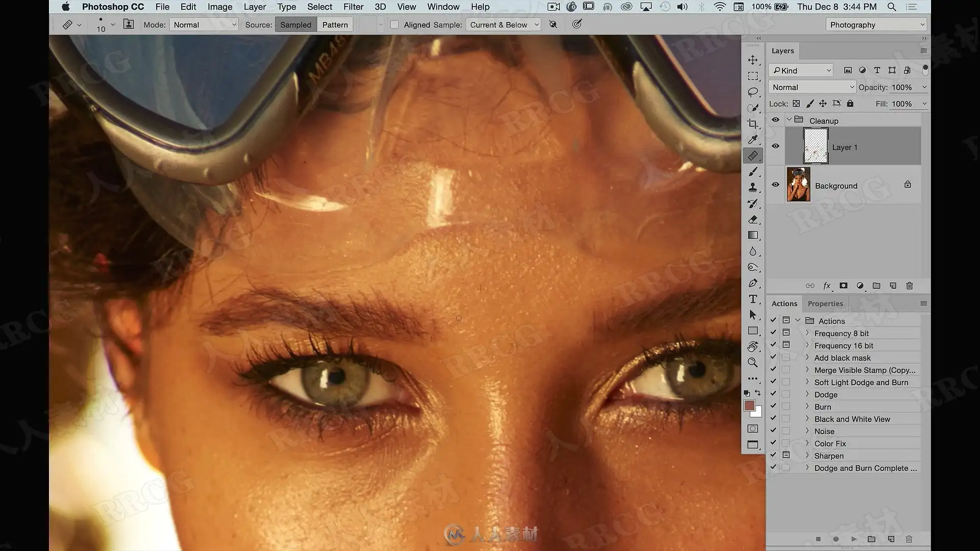Select the Eraser tool
The width and height of the screenshot is (980, 551).
(753, 219)
